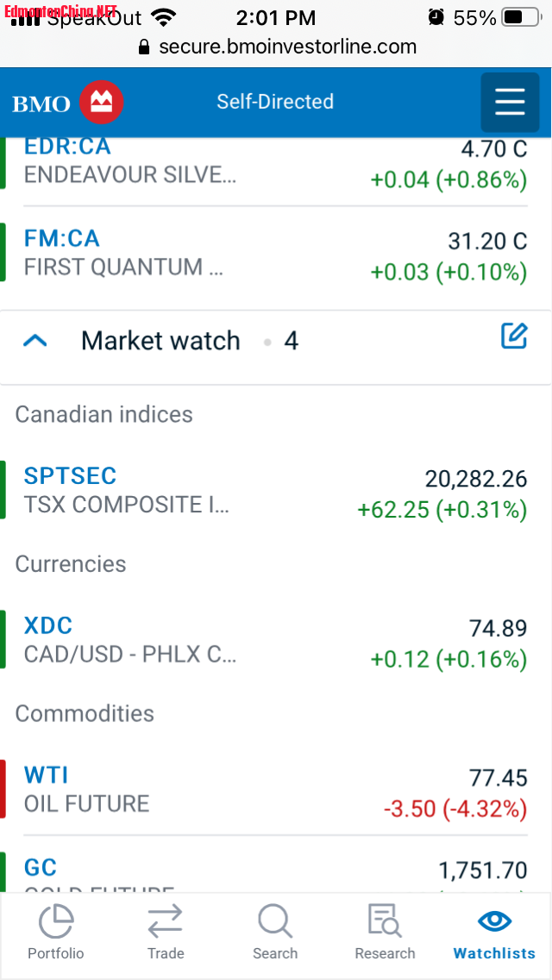Open the EDR:CA ticker link

(x=67, y=147)
